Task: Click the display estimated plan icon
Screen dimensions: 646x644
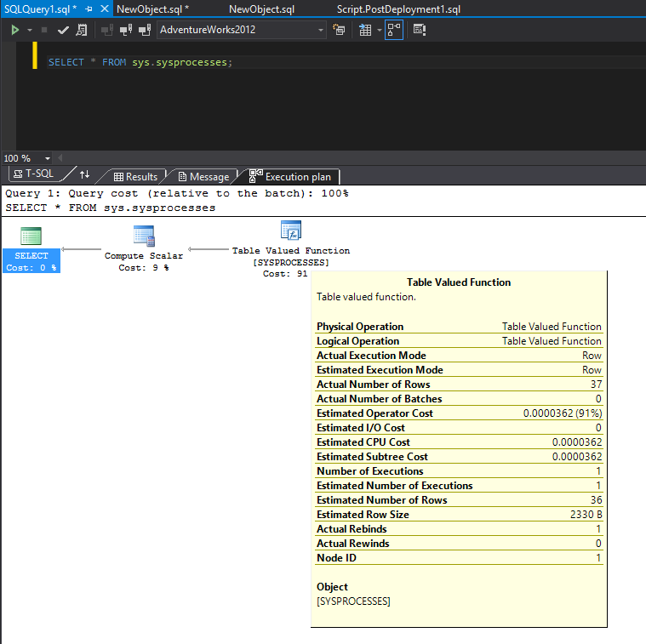Action: click(x=81, y=30)
